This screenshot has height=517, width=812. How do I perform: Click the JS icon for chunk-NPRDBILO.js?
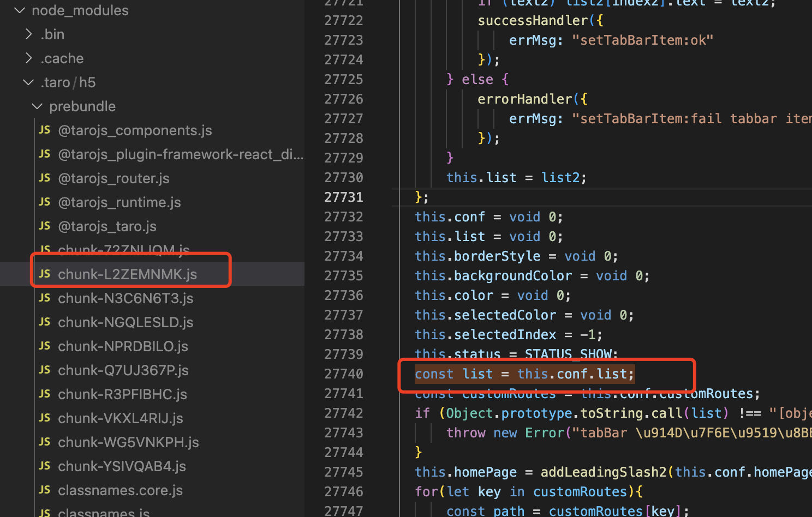click(44, 346)
